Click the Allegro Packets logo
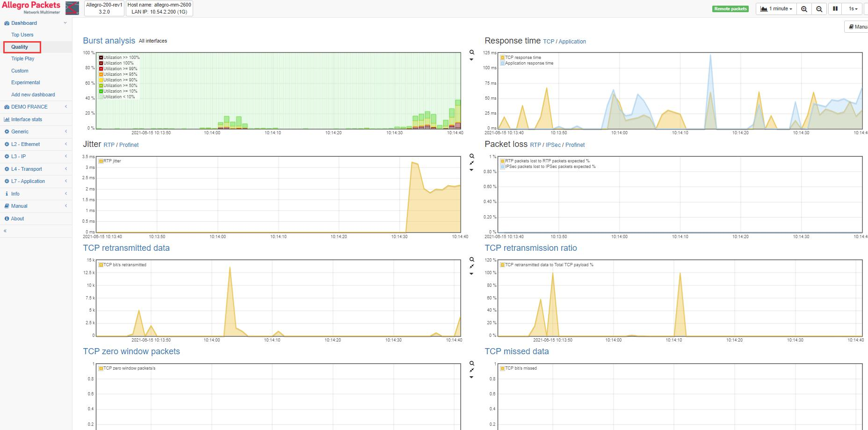Screen dimensions: 868x430 click(31, 7)
